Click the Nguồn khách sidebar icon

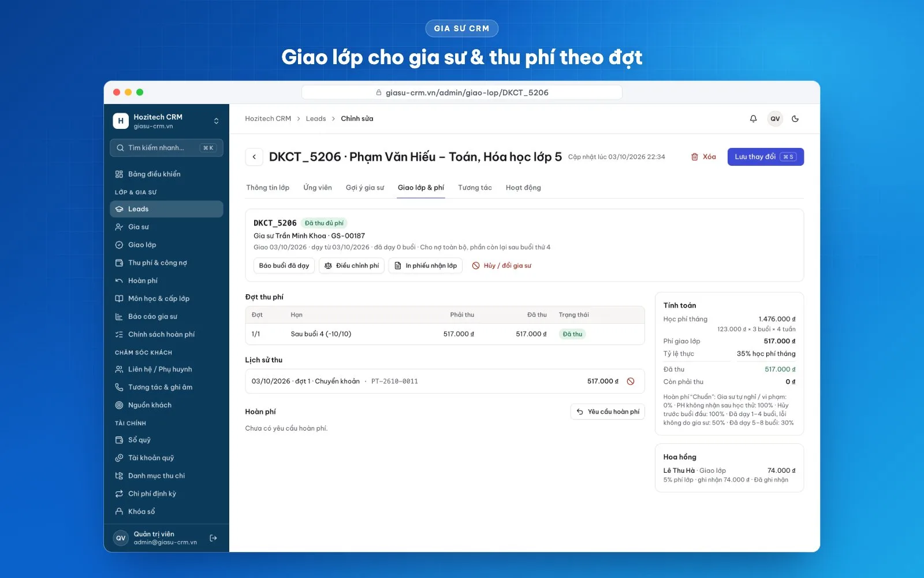point(119,405)
